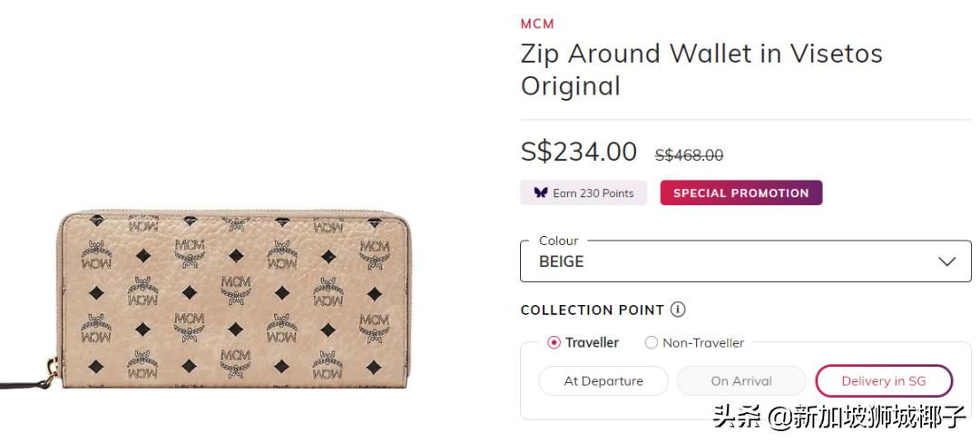Expand the Colour dropdown chevron arrow

tap(946, 261)
